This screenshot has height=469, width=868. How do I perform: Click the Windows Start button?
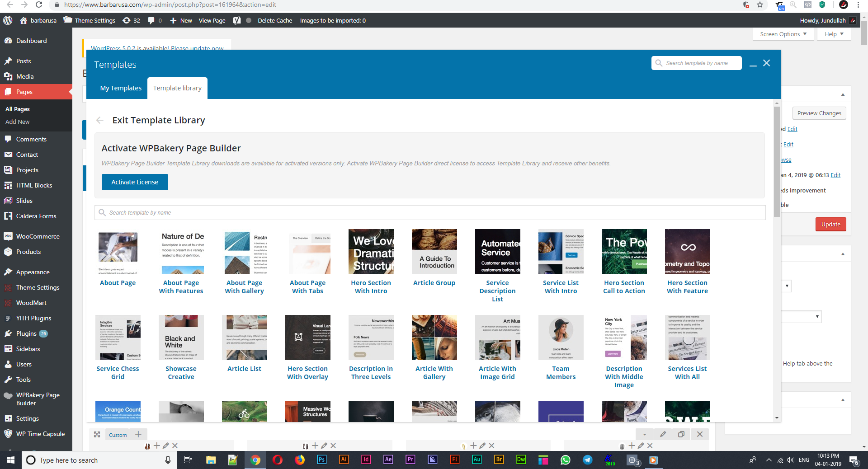11,460
